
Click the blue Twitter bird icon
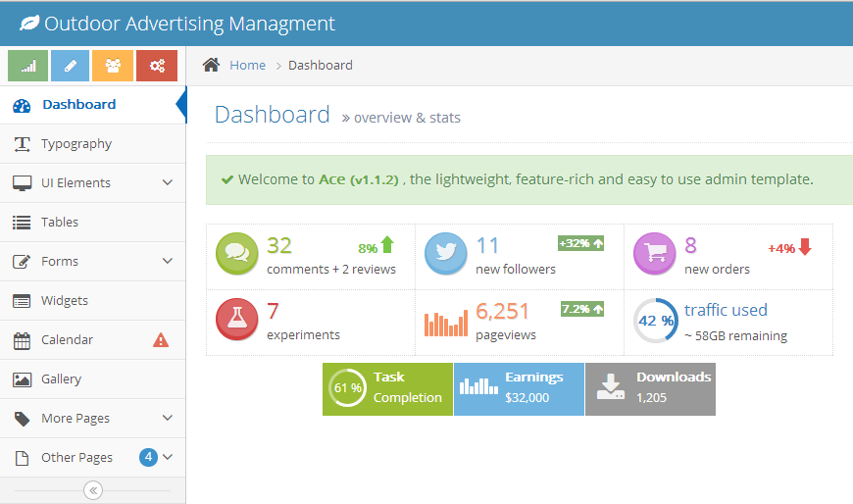445,254
